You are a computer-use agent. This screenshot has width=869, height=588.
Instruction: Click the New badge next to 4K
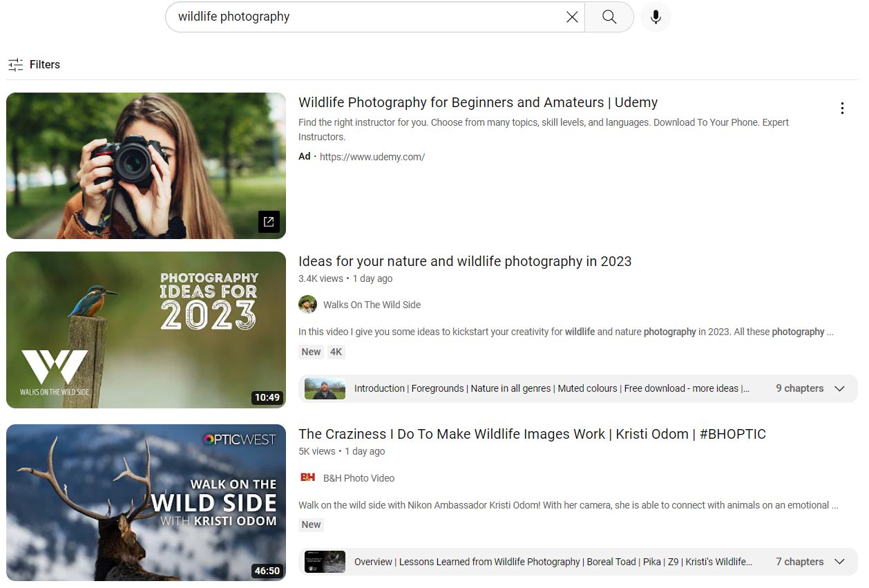pos(311,352)
